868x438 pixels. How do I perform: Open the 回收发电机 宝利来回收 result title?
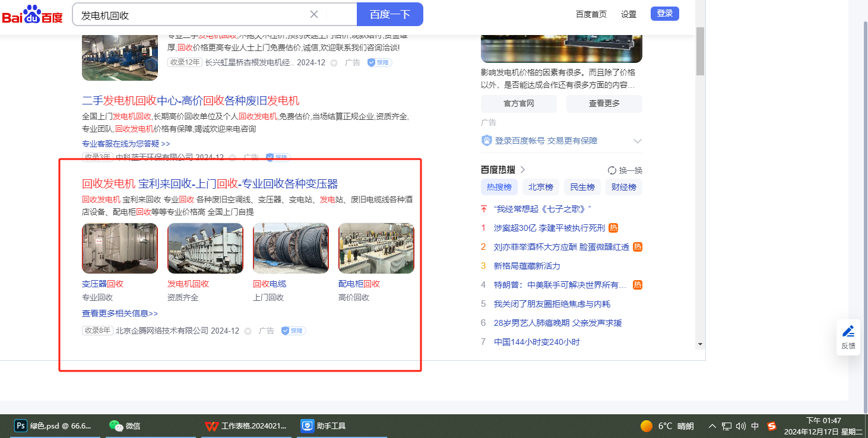[x=210, y=183]
